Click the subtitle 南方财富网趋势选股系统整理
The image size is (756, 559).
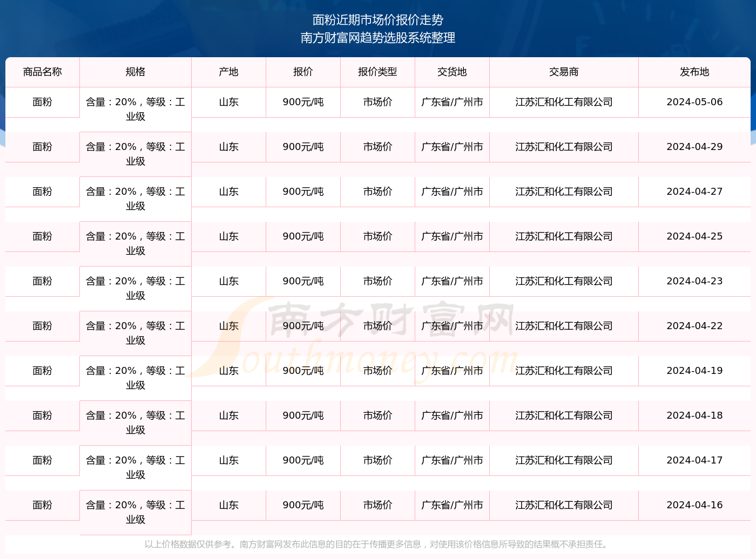point(378,38)
